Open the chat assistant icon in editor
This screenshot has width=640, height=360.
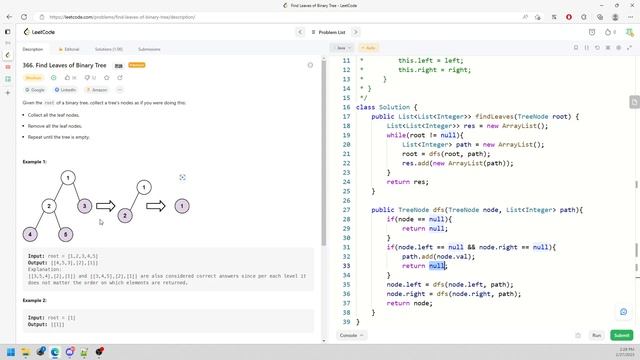[x=623, y=312]
